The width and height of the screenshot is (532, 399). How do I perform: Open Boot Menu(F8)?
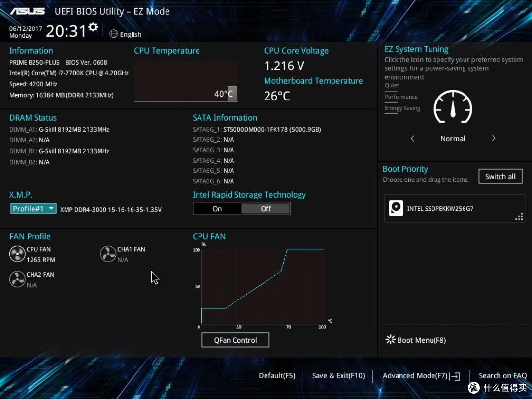(416, 340)
